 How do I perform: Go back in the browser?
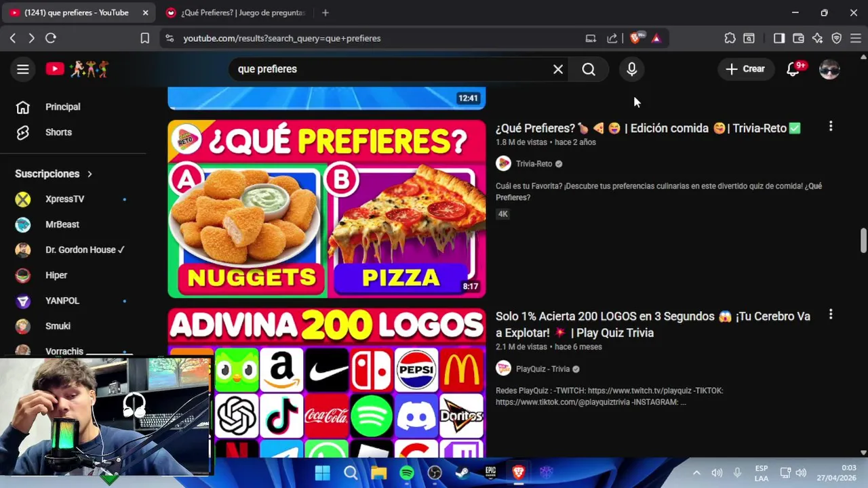click(13, 39)
